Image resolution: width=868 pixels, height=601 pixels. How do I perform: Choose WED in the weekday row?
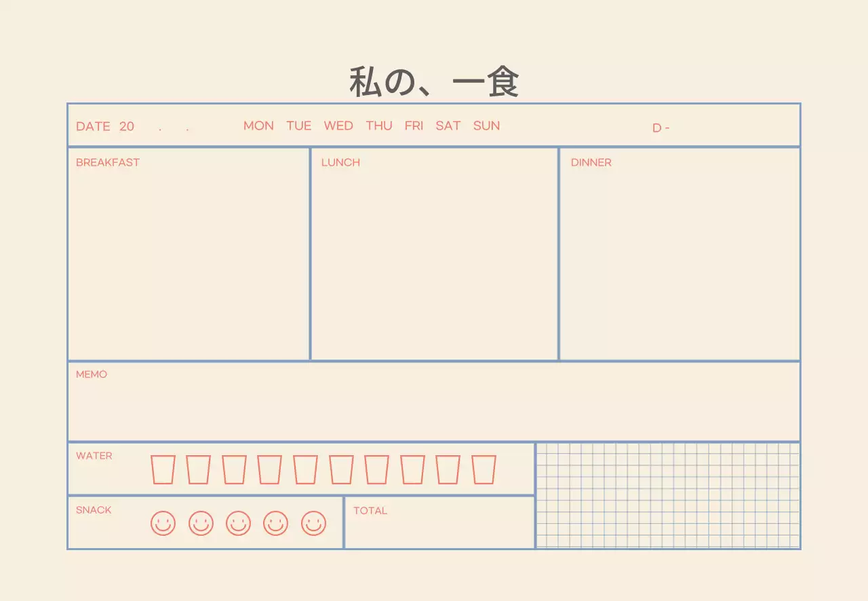pos(338,125)
